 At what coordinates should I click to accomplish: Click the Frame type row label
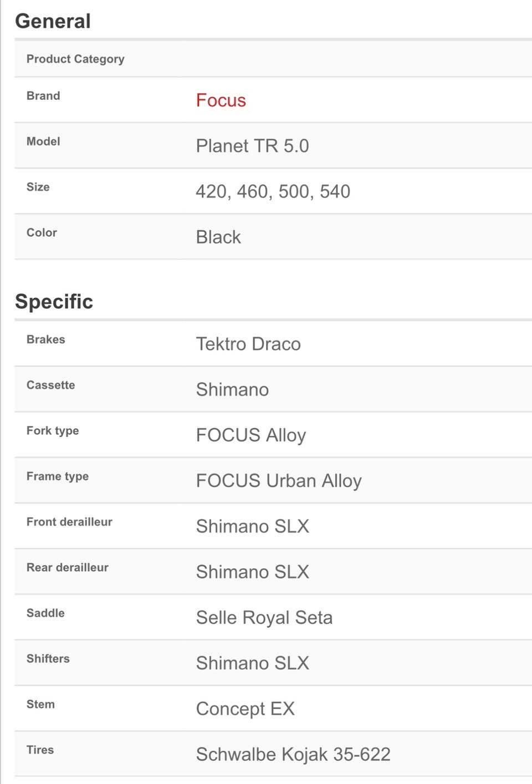[x=58, y=476]
